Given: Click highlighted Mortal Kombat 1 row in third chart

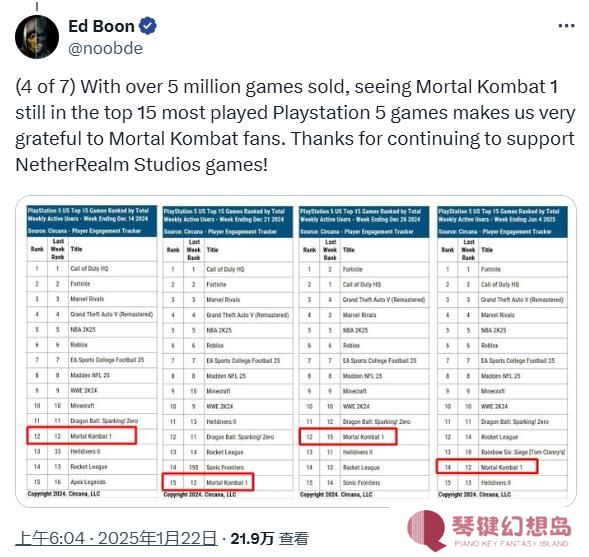Looking at the screenshot, I should pos(348,437).
